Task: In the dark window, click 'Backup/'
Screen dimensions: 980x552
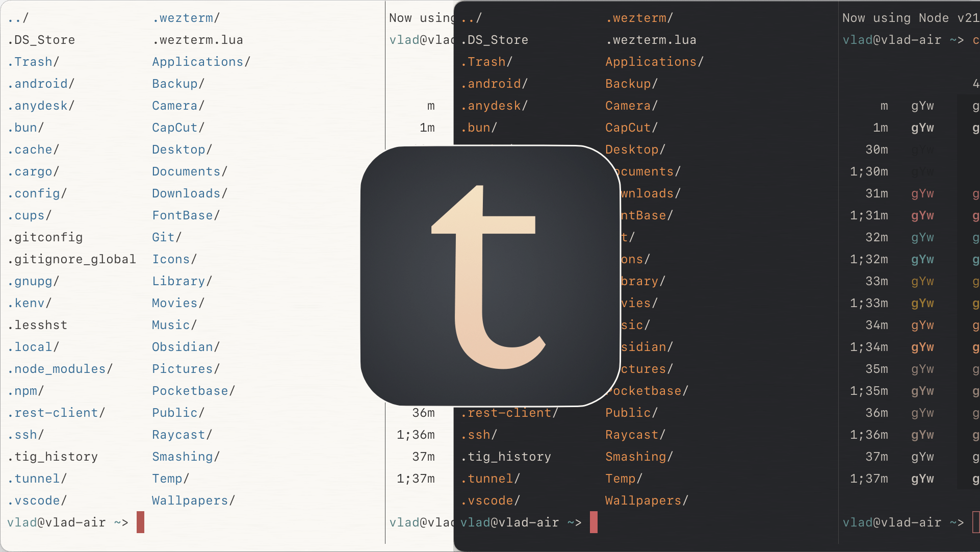Action: [632, 84]
